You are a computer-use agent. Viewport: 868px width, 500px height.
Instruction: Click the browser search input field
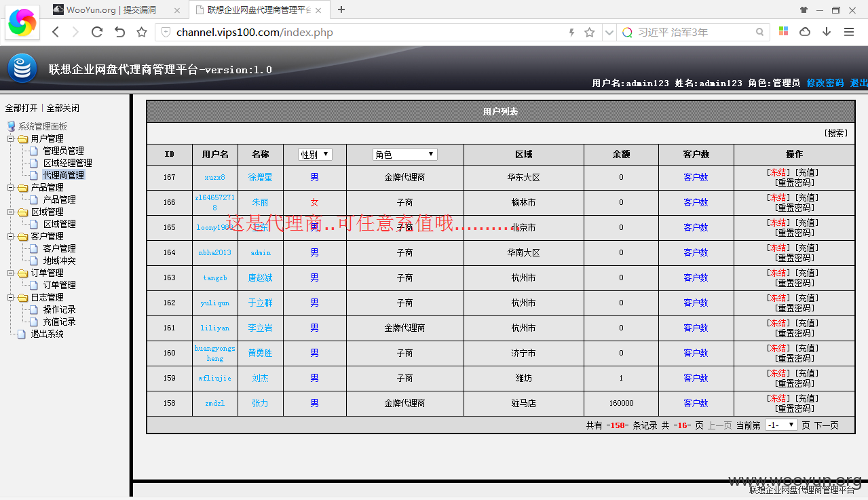pos(694,32)
